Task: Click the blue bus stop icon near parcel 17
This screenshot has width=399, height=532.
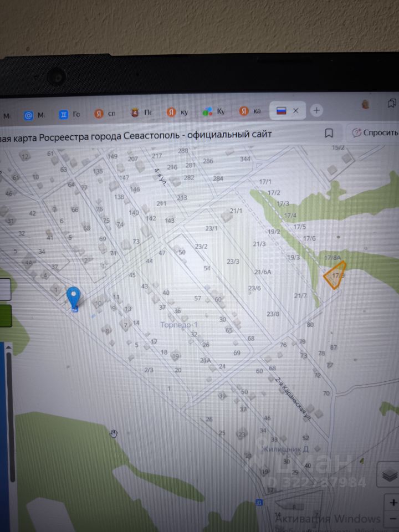Action: pyautogui.click(x=259, y=502)
